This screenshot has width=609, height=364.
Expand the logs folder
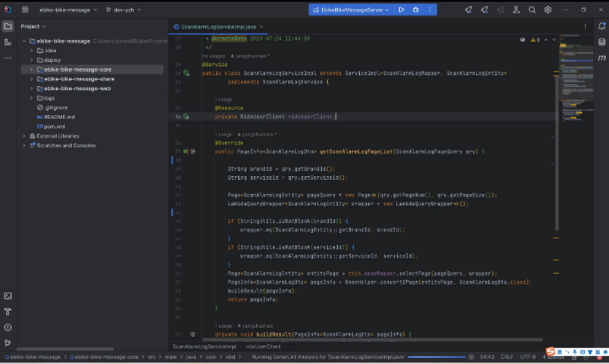[32, 97]
